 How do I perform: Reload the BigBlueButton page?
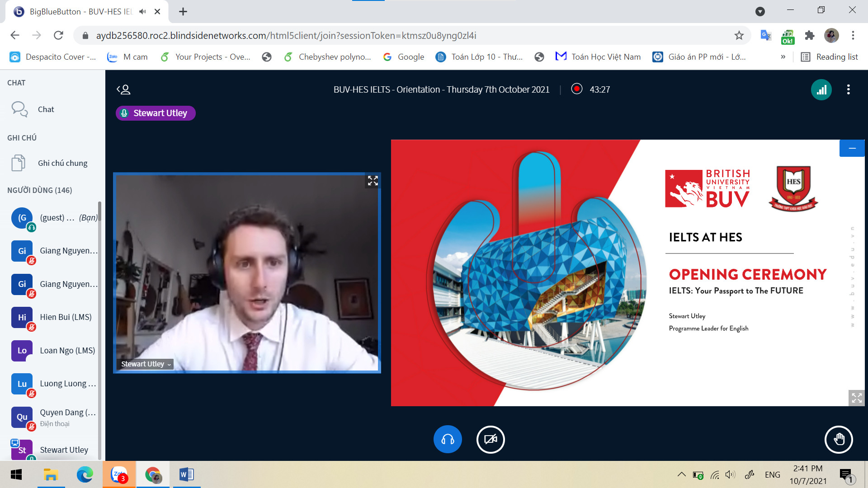pyautogui.click(x=58, y=35)
